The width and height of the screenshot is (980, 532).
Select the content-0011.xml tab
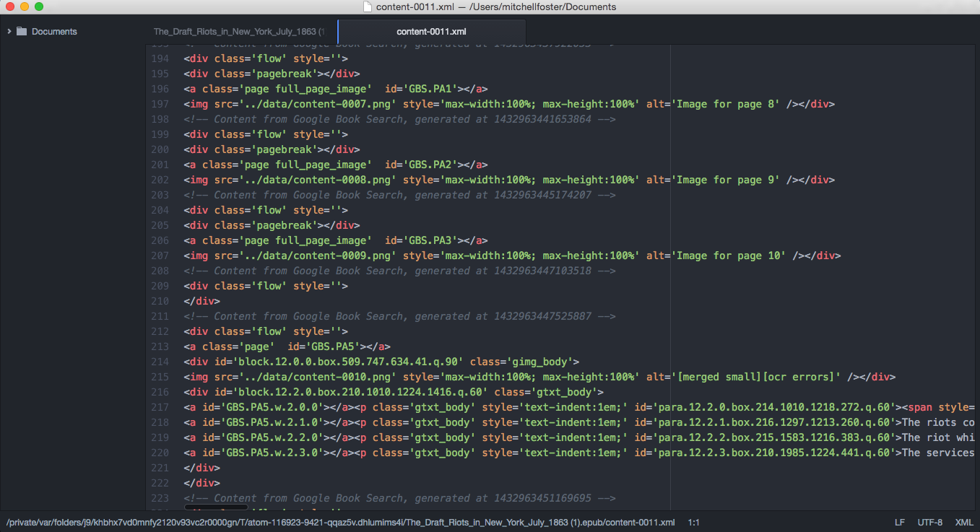coord(431,32)
